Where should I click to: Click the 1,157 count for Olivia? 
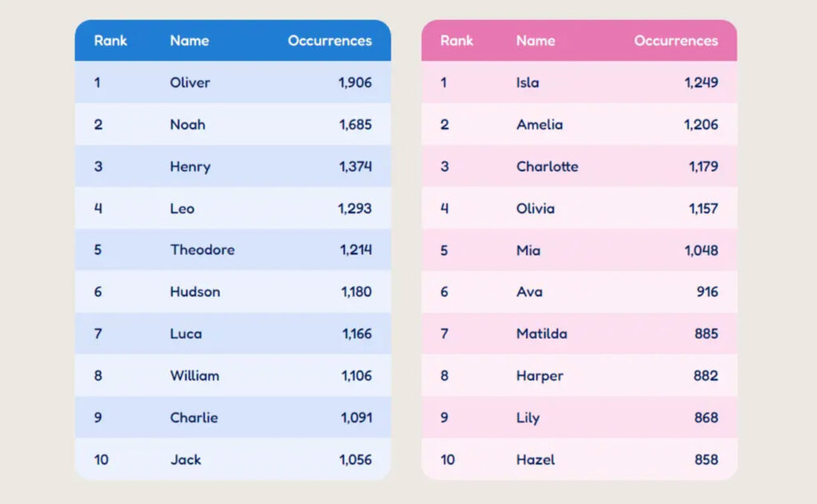[703, 208]
